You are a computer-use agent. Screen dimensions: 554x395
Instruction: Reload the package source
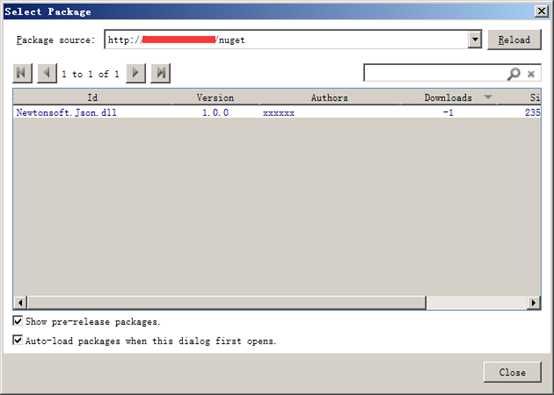click(514, 40)
